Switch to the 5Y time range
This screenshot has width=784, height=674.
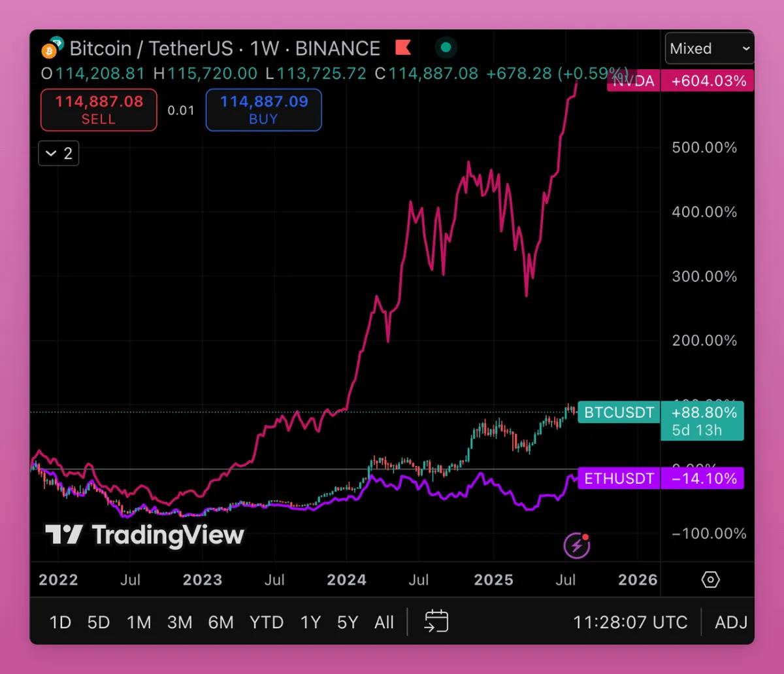point(347,622)
